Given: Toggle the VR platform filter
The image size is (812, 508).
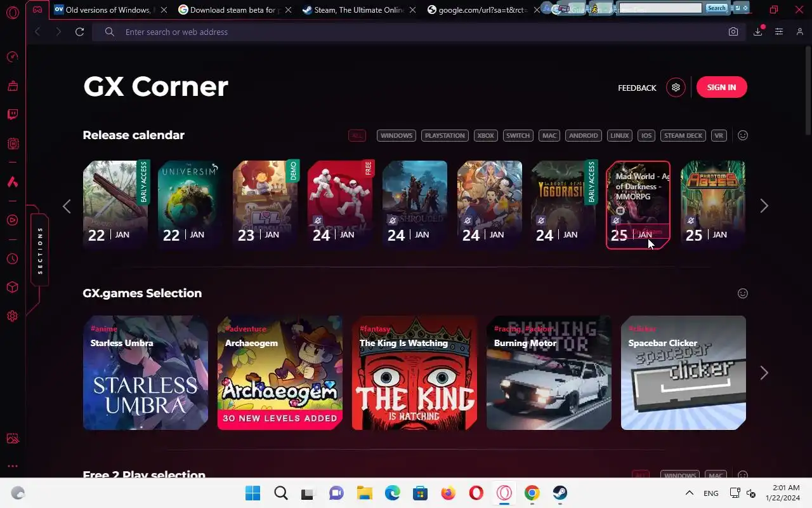Looking at the screenshot, I should 719,135.
